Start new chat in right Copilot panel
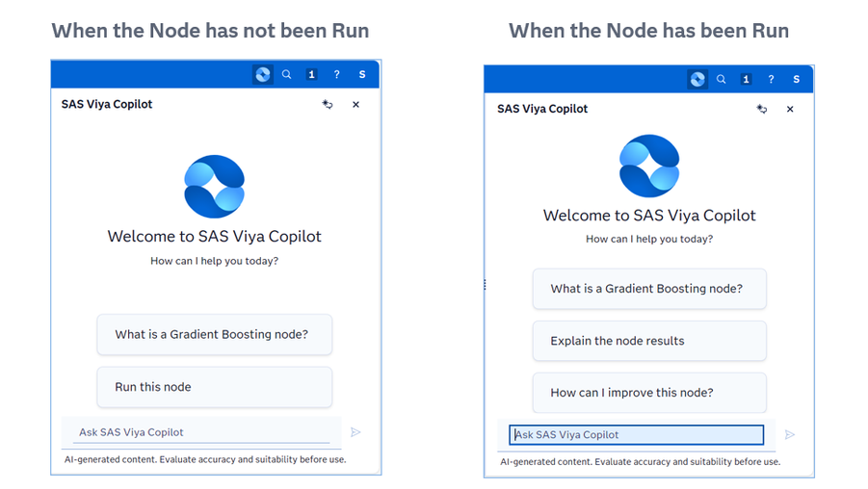The width and height of the screenshot is (868, 489). (x=762, y=109)
